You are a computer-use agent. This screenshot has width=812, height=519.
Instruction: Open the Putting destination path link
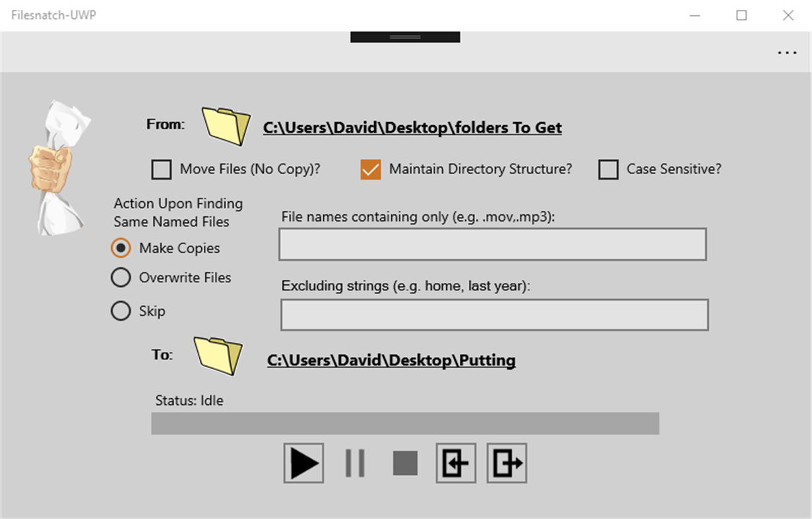coord(390,360)
